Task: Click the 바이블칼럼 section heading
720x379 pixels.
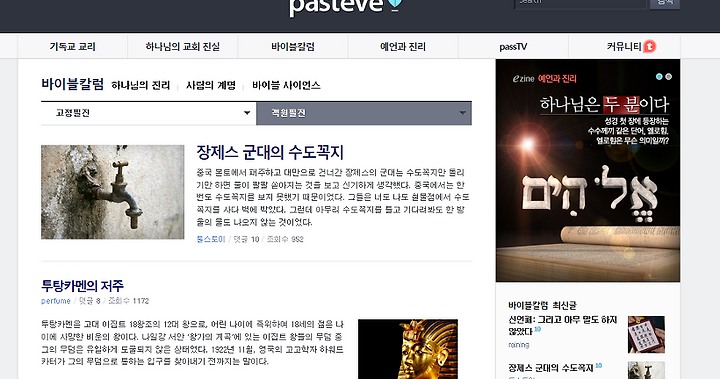Action: (x=73, y=85)
